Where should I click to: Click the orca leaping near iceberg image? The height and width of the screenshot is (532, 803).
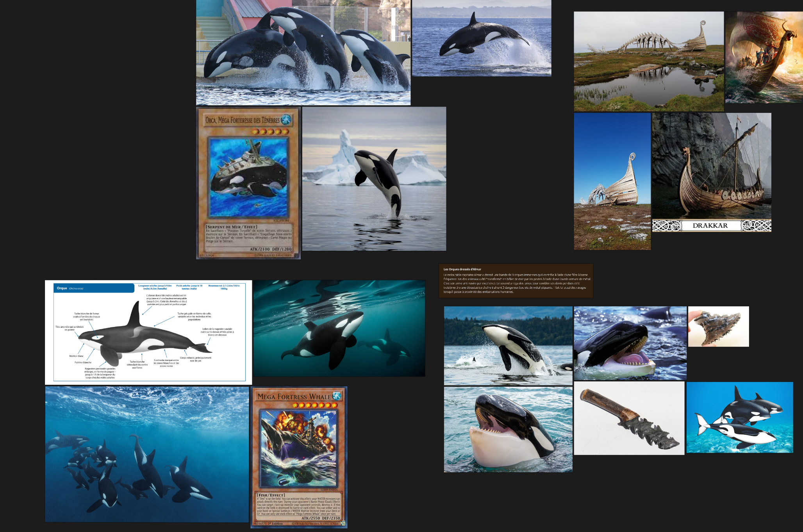(374, 179)
